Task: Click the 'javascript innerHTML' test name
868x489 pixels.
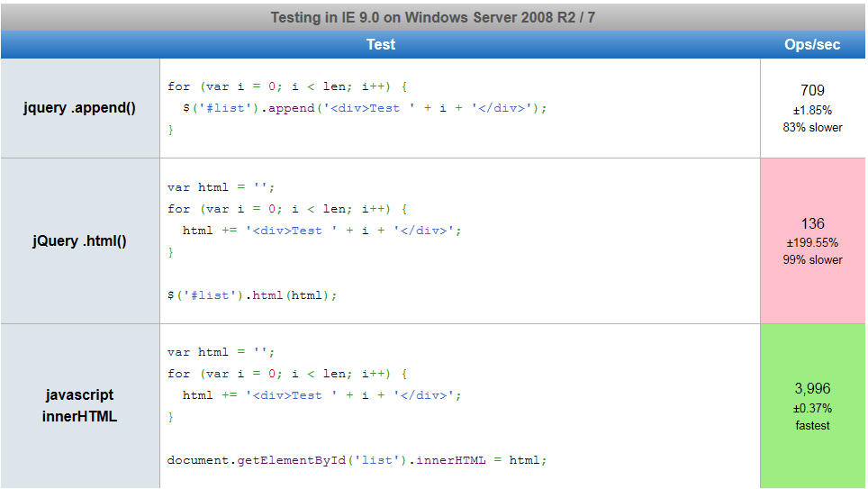Action: click(80, 405)
